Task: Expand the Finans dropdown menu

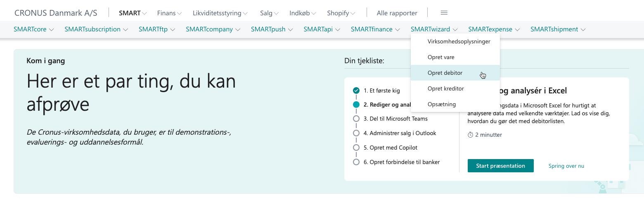Action: tap(169, 13)
